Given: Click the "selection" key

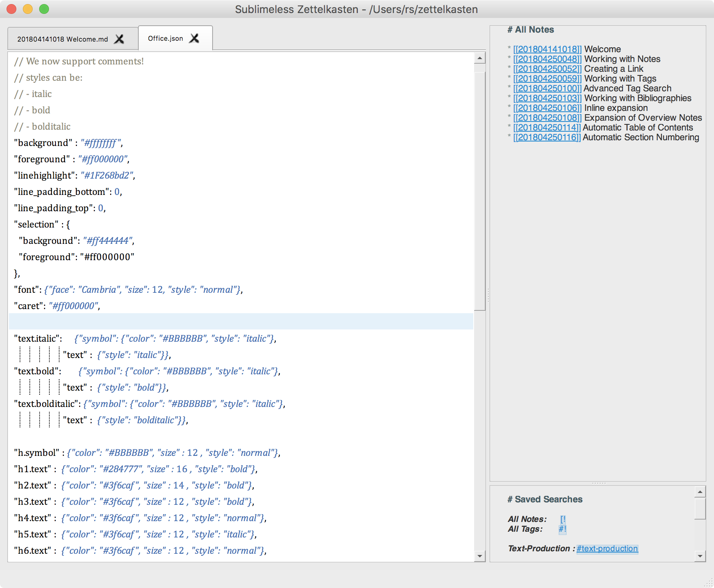Looking at the screenshot, I should tap(36, 224).
